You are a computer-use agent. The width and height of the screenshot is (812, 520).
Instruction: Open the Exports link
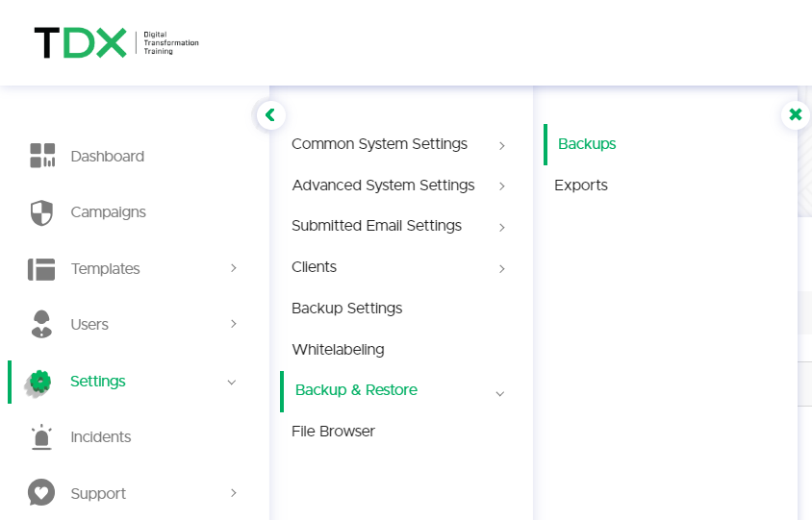[581, 186]
